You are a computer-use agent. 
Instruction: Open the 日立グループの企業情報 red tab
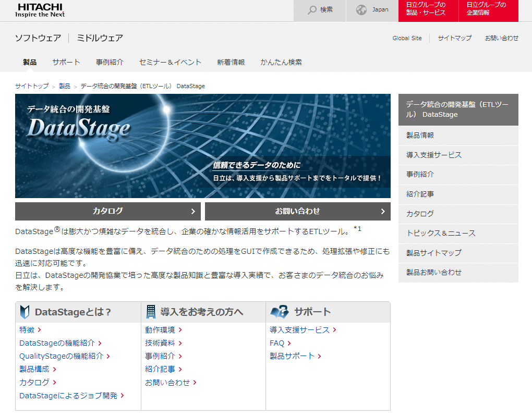click(489, 11)
